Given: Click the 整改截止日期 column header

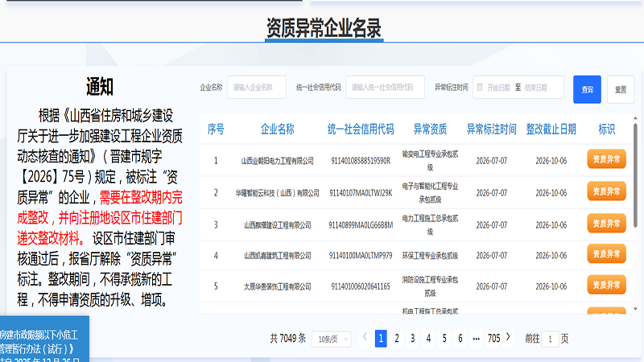Looking at the screenshot, I should click(x=551, y=130).
